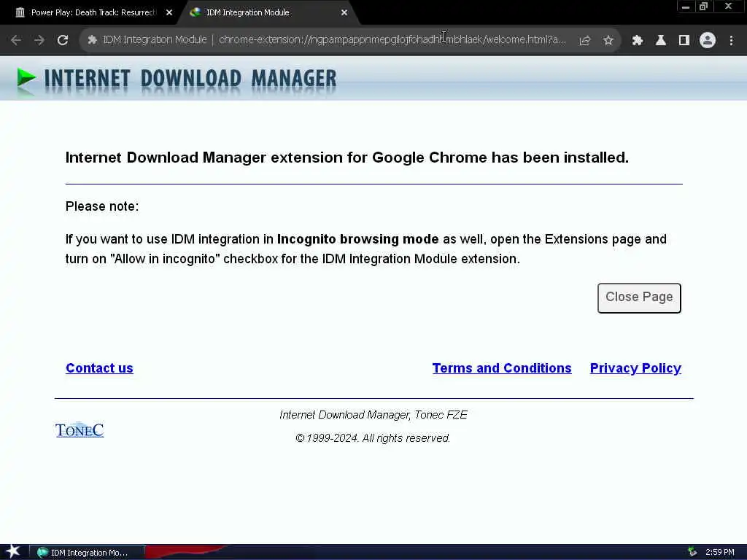
Task: Click the 'Incognito browsing mode' bold text
Action: (357, 239)
